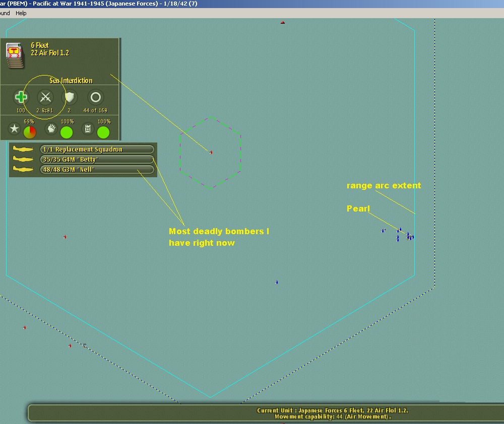Click plane icon beside G4M Betty

pos(23,159)
